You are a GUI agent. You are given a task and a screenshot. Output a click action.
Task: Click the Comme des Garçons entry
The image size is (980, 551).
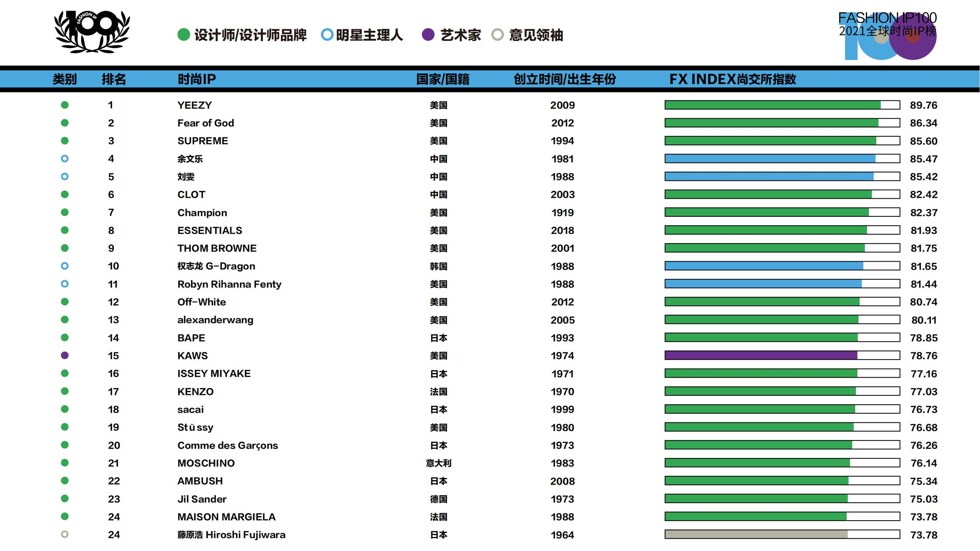tap(227, 445)
